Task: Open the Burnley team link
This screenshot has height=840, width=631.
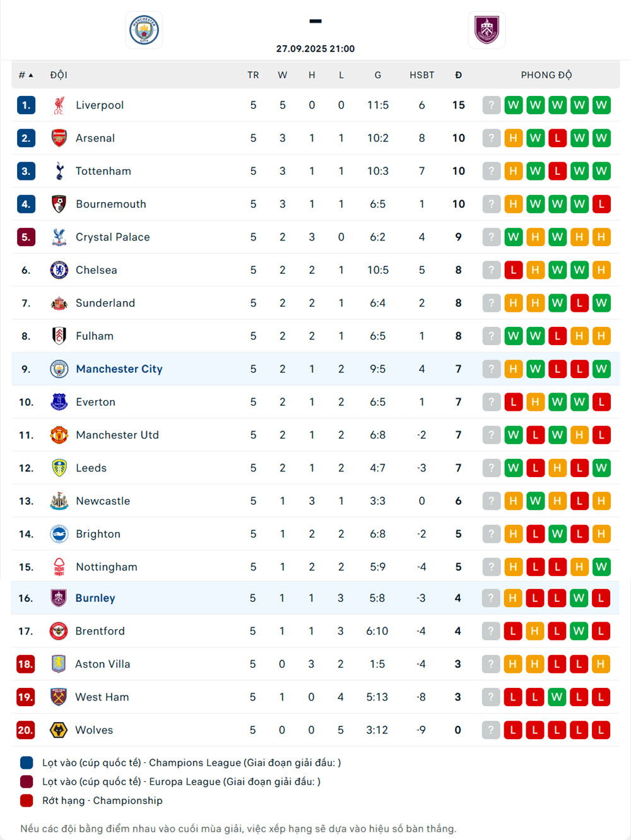Action: [x=95, y=598]
